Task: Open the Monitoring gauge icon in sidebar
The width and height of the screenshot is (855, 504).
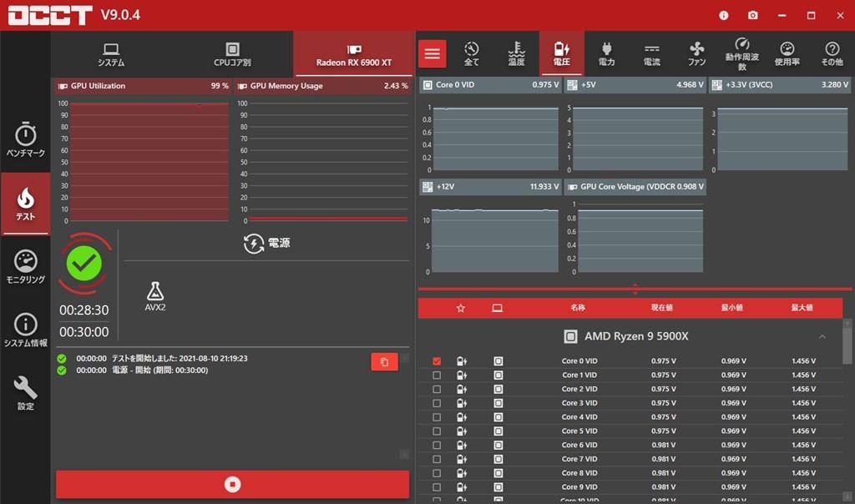Action: (x=25, y=266)
